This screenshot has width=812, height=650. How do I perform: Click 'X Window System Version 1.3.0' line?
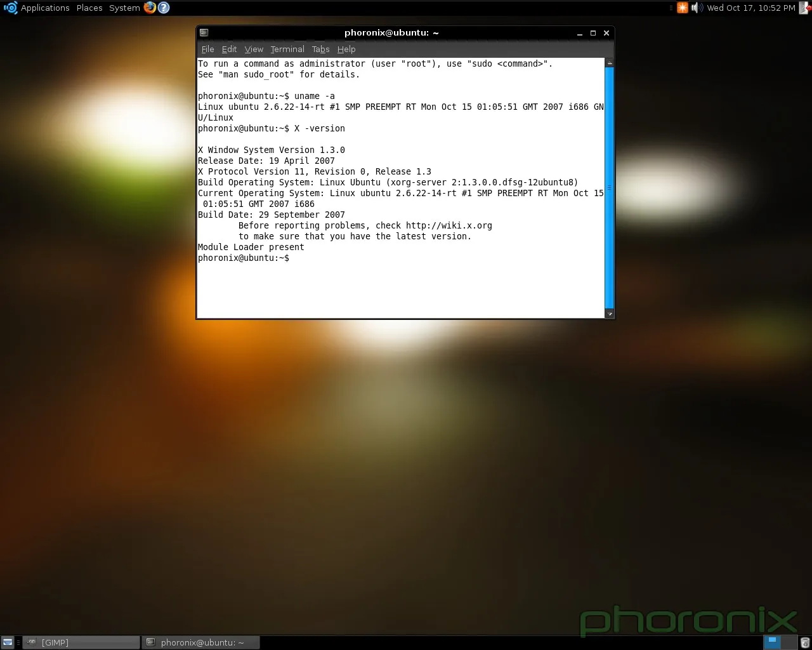272,150
